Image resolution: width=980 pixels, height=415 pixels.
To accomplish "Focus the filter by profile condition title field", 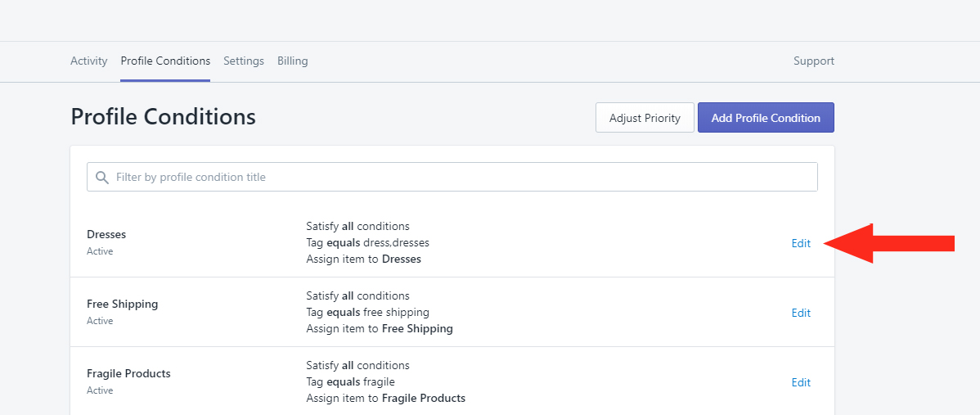I will (452, 177).
